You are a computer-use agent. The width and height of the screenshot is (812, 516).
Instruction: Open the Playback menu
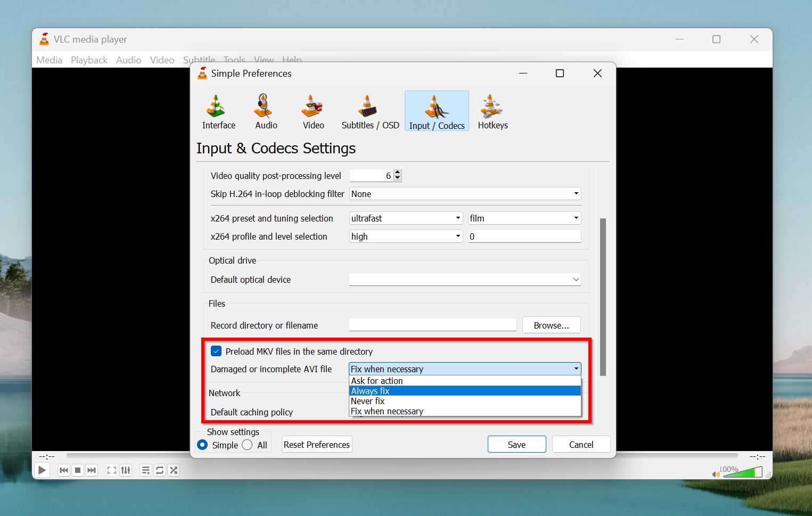tap(89, 60)
